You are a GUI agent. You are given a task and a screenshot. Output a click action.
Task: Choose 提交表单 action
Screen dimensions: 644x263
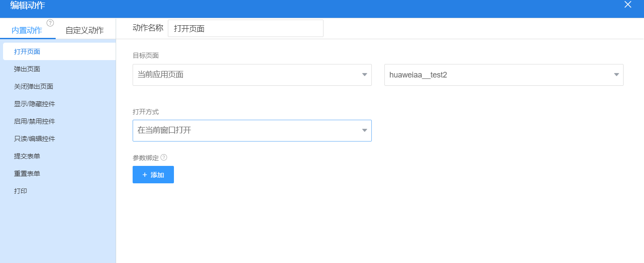coord(27,156)
